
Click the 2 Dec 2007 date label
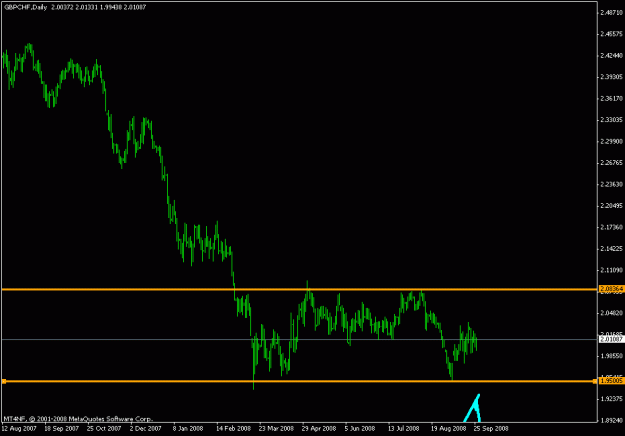(145, 429)
